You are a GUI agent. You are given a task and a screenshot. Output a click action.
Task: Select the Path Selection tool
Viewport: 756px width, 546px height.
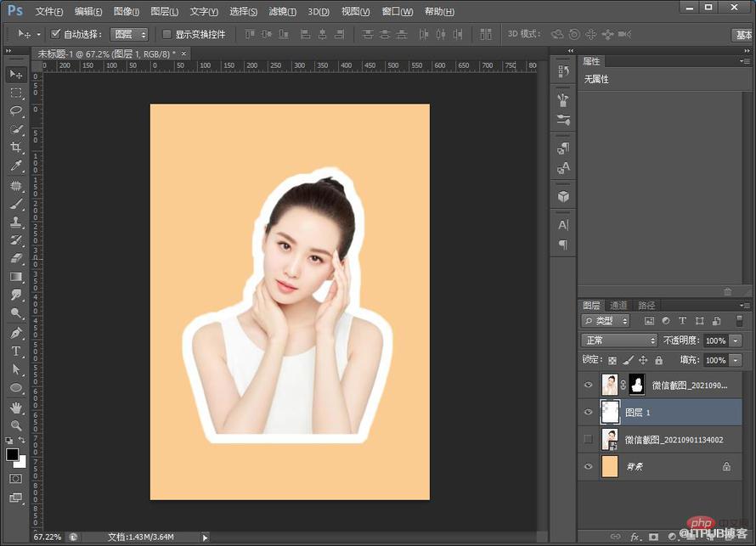16,369
